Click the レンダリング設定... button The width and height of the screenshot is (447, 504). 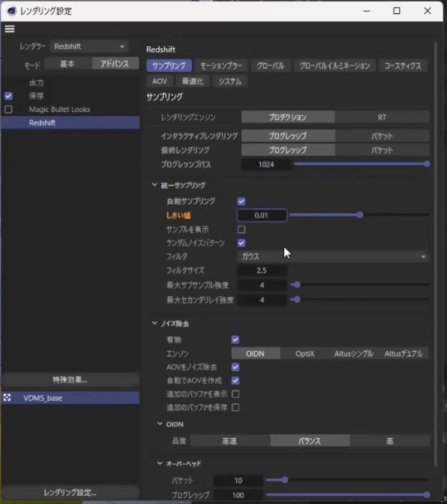point(70,492)
